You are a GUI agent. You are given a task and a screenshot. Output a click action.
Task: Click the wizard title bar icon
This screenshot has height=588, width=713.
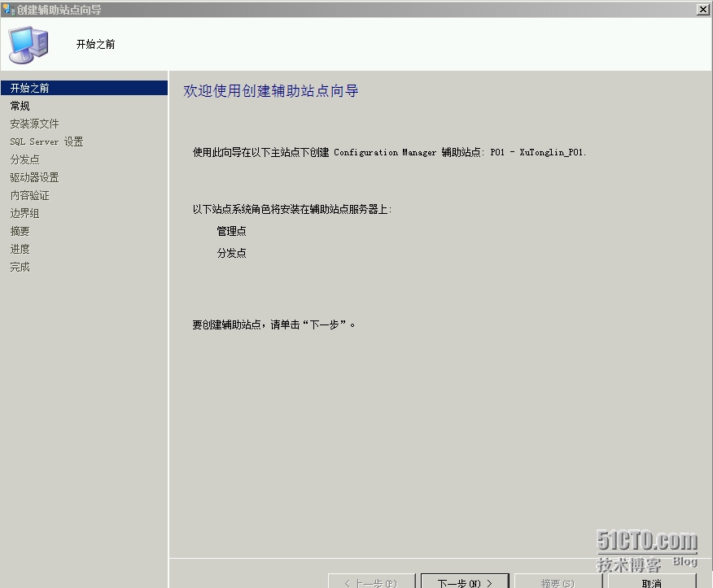pyautogui.click(x=8, y=9)
